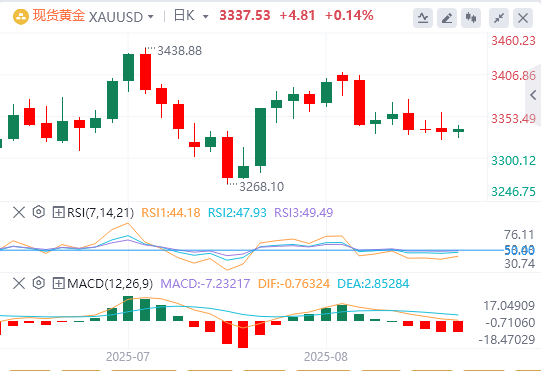Click the gold ingot symbol icon
This screenshot has width=541, height=371.
pos(20,16)
